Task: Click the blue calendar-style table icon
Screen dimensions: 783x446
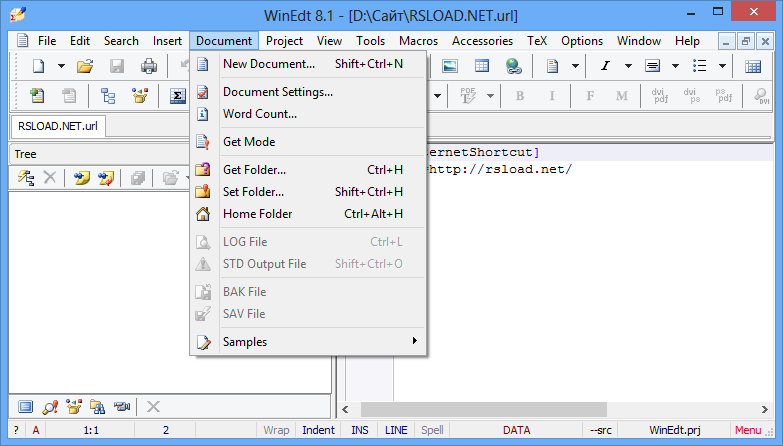Action: click(753, 65)
